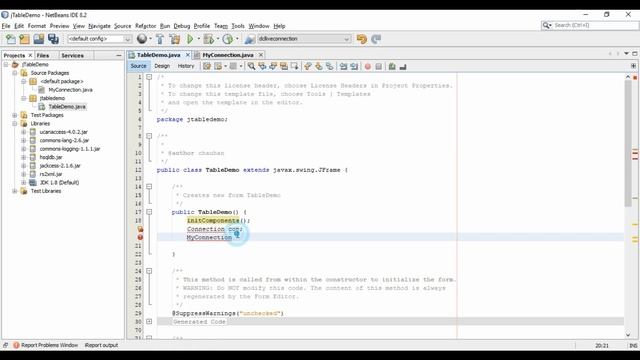This screenshot has width=640, height=360.
Task: Open the Source menu
Action: pyautogui.click(x=122, y=26)
